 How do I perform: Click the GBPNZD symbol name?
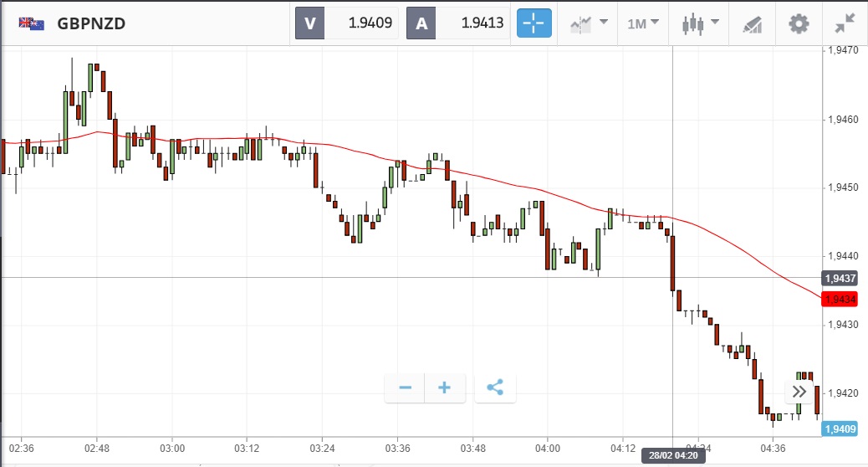click(x=91, y=23)
